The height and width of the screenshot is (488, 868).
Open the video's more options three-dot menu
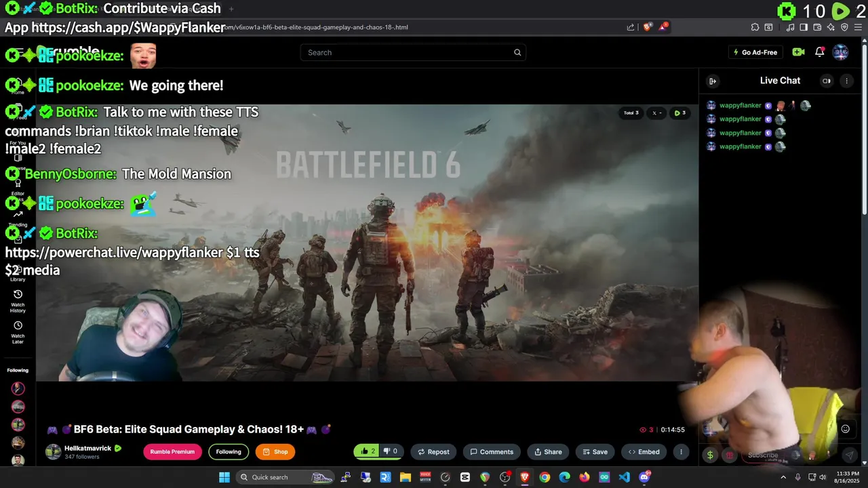681,451
